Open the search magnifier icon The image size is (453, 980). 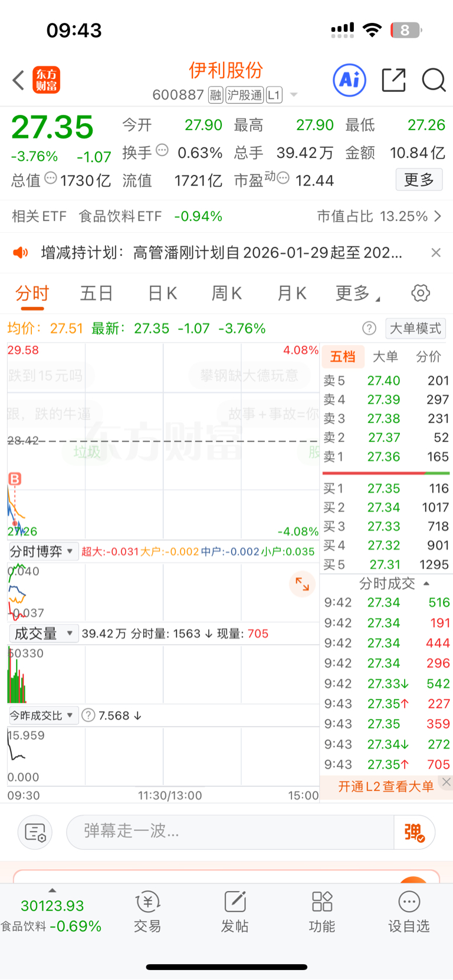click(x=434, y=80)
